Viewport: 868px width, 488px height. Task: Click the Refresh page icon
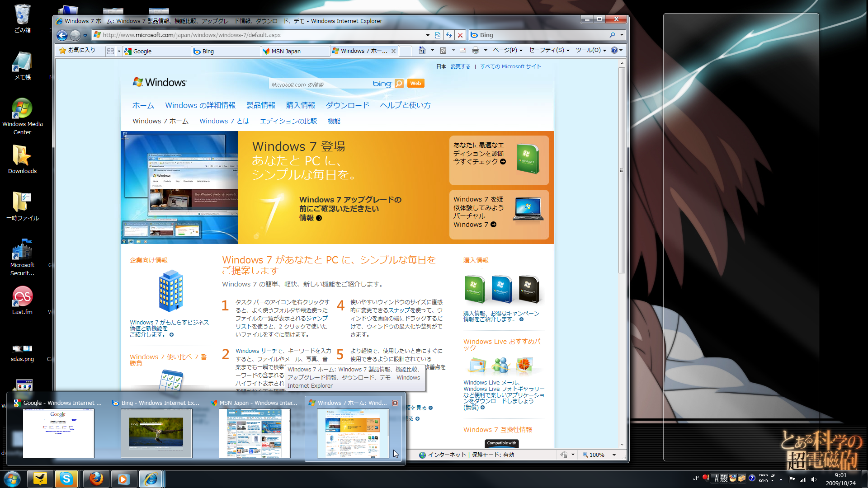(449, 35)
